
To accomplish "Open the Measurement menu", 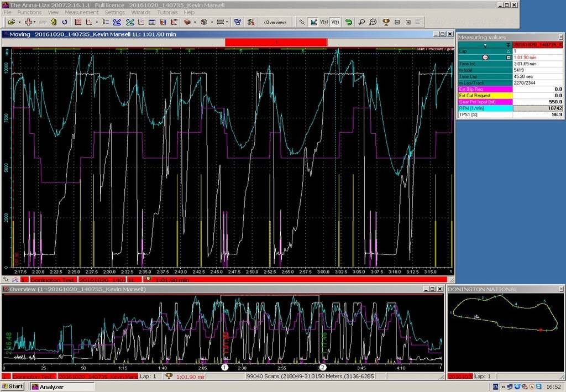I will point(82,12).
